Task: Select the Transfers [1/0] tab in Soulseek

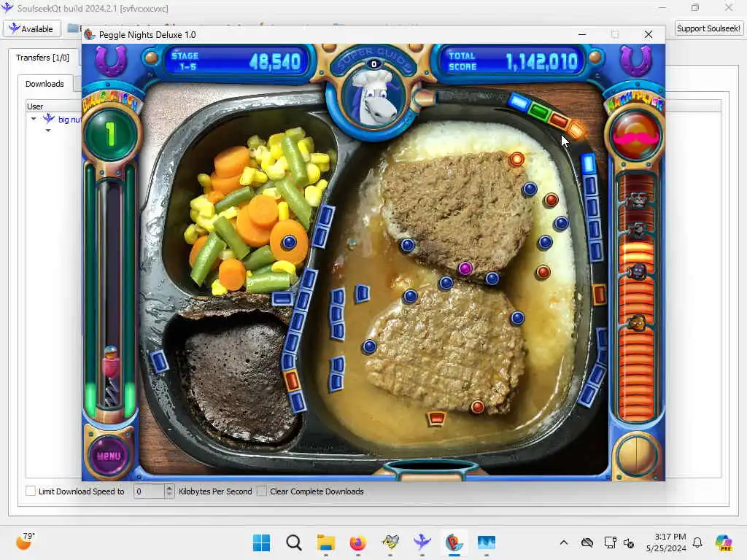Action: click(42, 58)
